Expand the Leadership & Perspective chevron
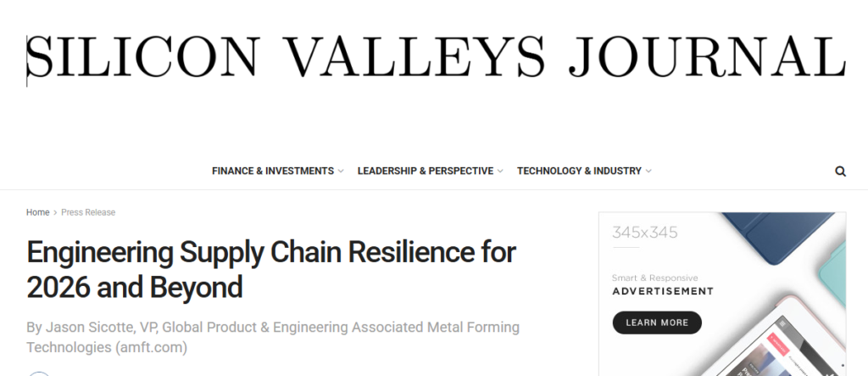 click(500, 171)
